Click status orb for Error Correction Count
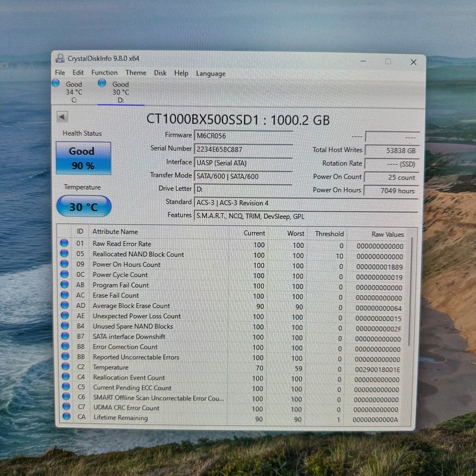Viewport: 476px width, 476px height. [66, 346]
